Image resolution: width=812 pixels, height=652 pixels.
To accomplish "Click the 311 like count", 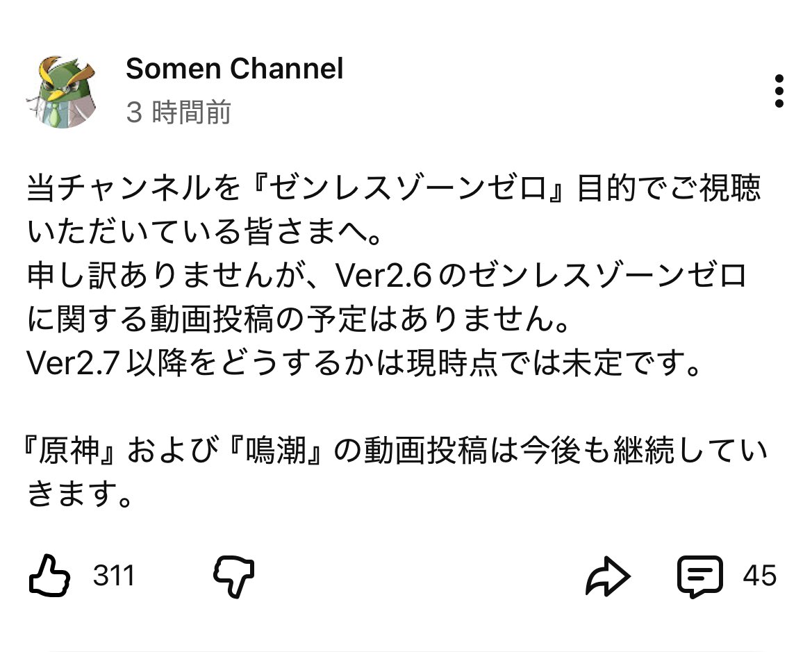I will 114,576.
